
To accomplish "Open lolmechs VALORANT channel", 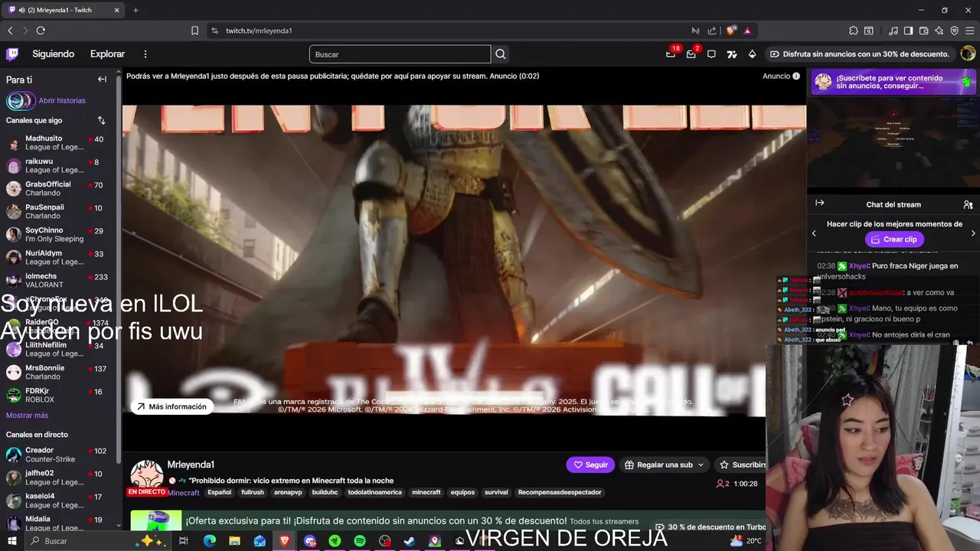I will (x=57, y=280).
